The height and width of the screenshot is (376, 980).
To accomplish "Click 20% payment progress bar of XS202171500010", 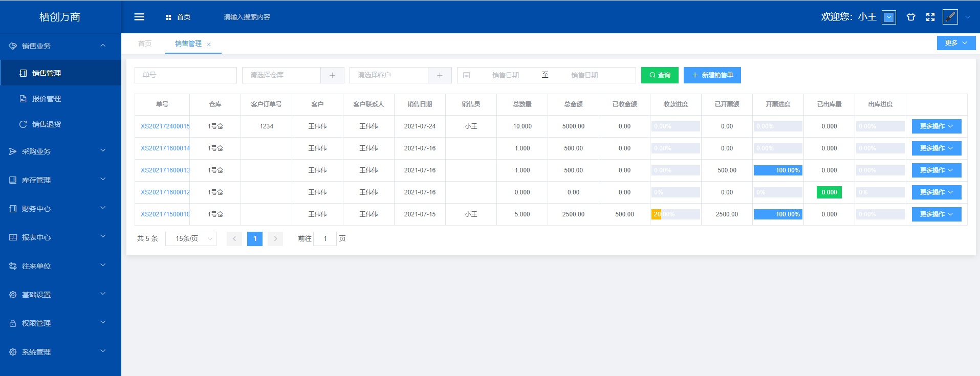I will 676,214.
